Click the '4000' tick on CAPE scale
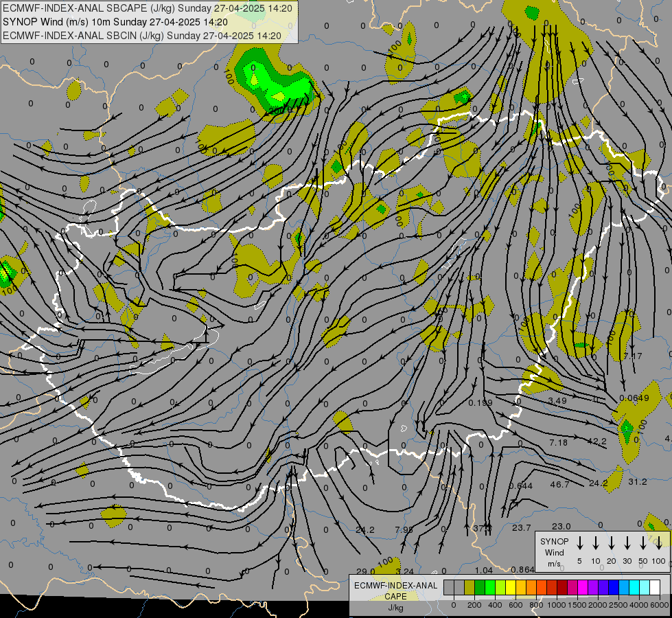Screen dimensions: 672x618 pyautogui.click(x=639, y=605)
